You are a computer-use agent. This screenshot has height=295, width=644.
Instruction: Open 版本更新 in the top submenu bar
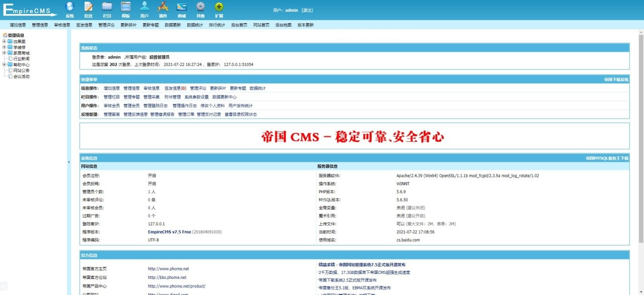[x=306, y=25]
